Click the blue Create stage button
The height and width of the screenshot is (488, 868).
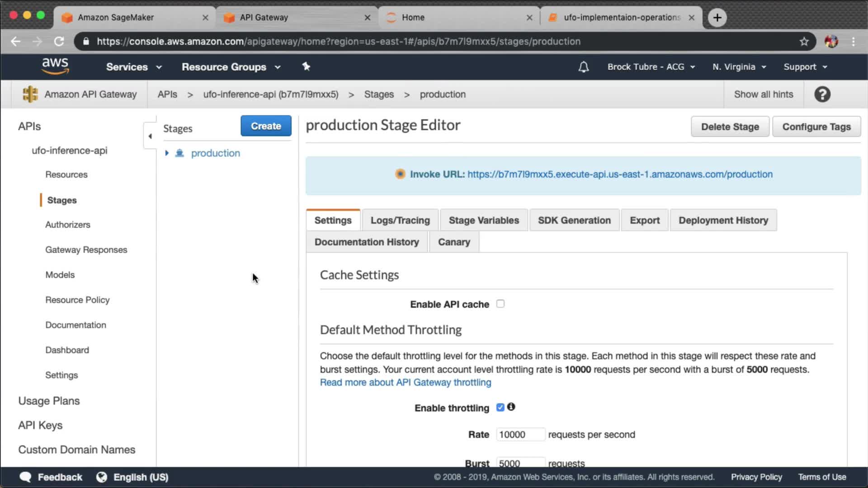pos(266,126)
